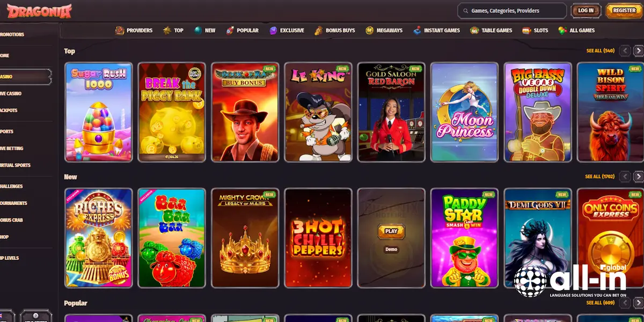
Task: Click the next arrow beside See All (540)
Action: pyautogui.click(x=638, y=50)
